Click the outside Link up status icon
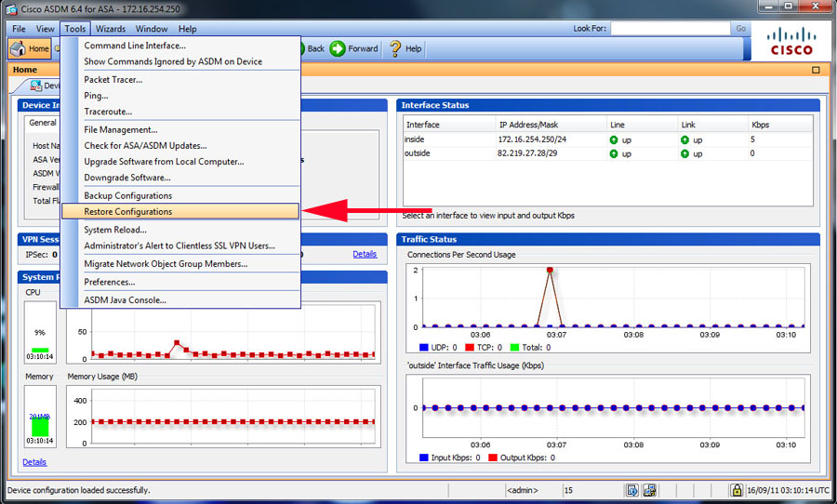837x504 pixels. [x=684, y=153]
